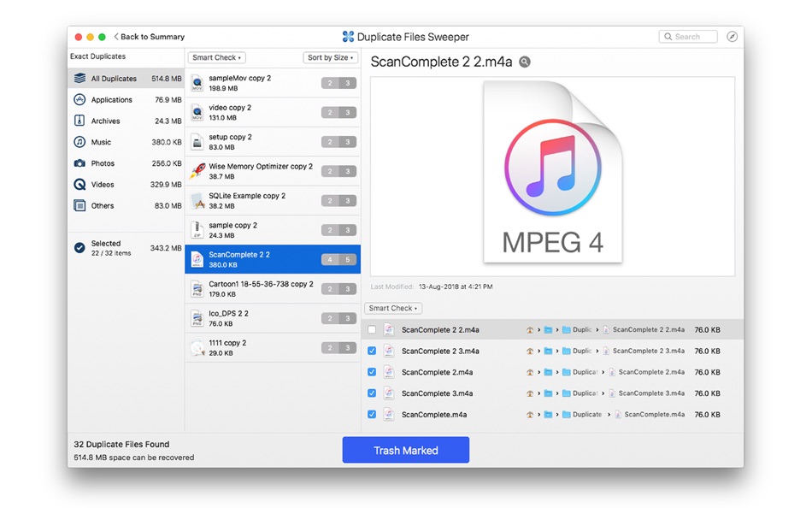Viewport: 812px width, 508px height.
Task: Click the Others category icon
Action: tap(79, 206)
